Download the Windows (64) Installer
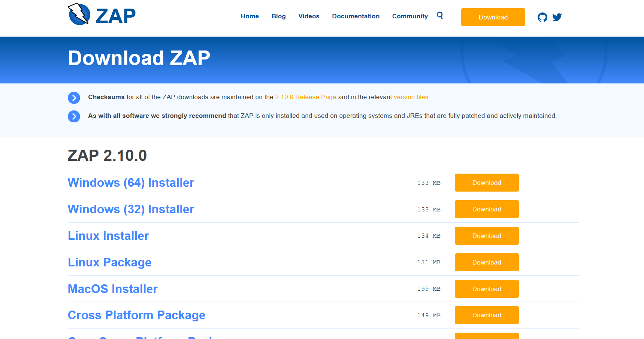The image size is (644, 339). 487,183
